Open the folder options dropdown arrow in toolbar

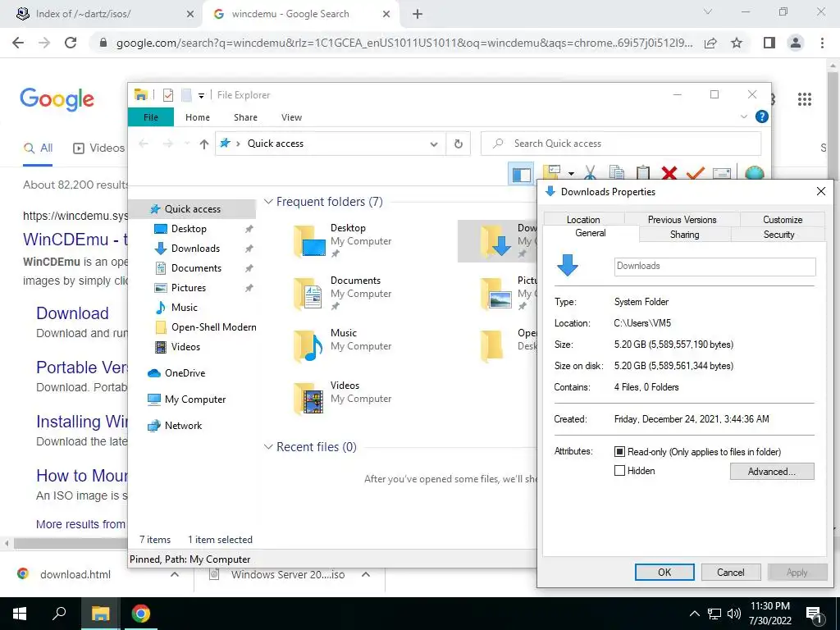pos(571,174)
